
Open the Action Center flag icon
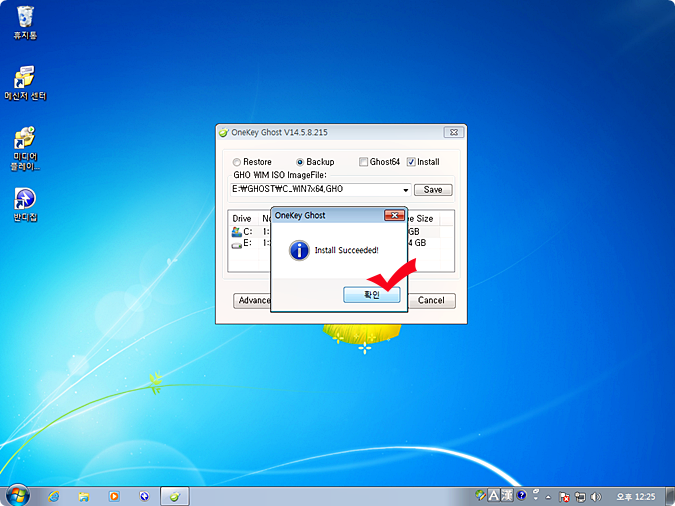(x=564, y=497)
